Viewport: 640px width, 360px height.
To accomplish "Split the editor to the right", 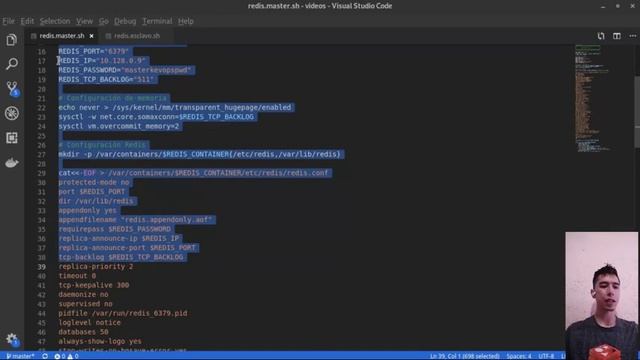I will click(x=617, y=36).
